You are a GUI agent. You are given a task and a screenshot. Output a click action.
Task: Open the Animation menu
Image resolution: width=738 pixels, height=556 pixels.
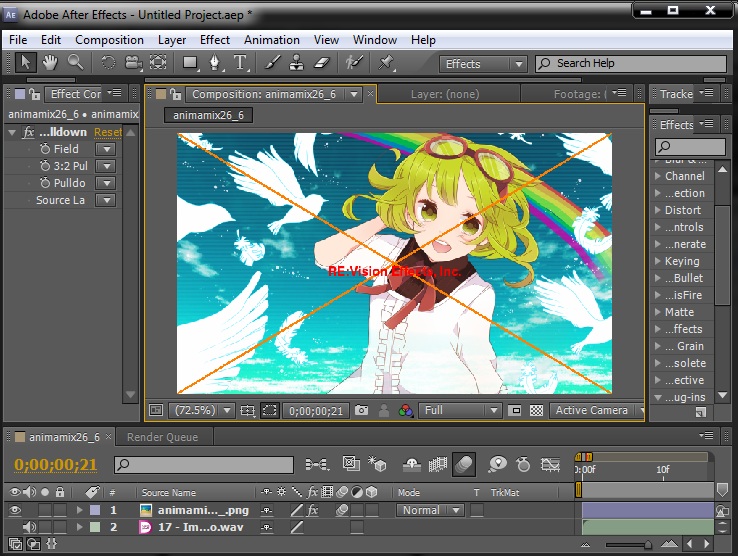pyautogui.click(x=272, y=40)
